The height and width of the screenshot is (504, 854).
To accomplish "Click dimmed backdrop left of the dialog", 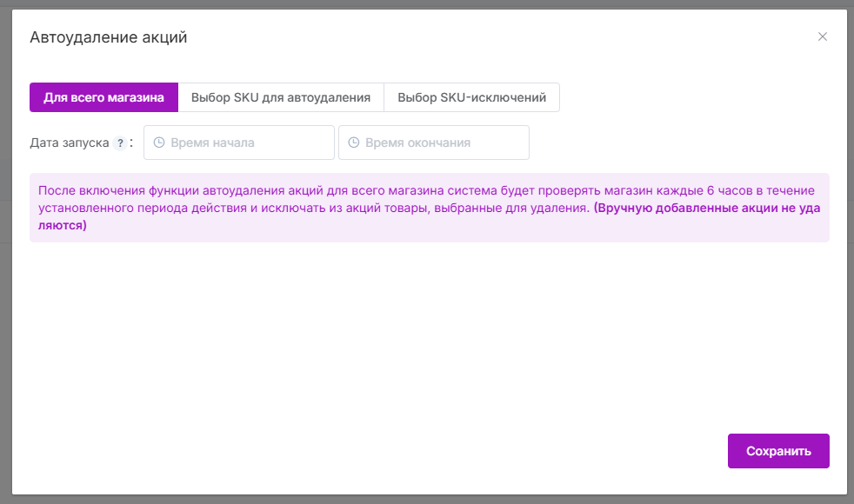I will point(4,261).
